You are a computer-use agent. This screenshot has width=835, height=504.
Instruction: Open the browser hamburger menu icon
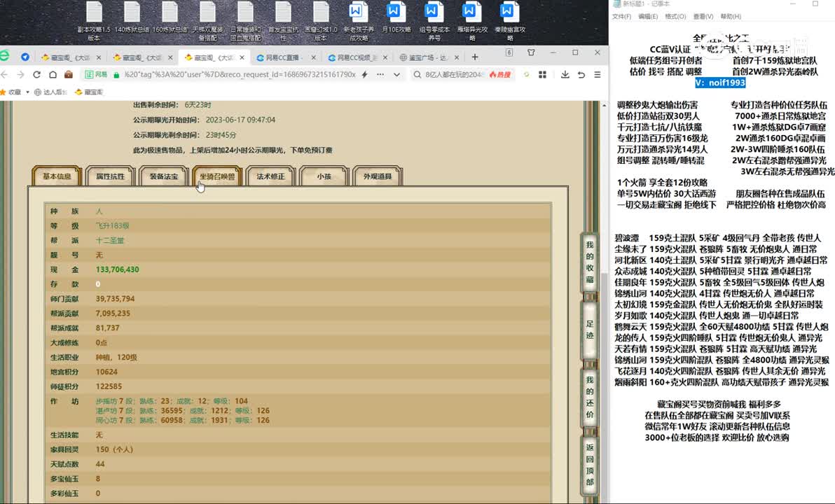(x=598, y=75)
